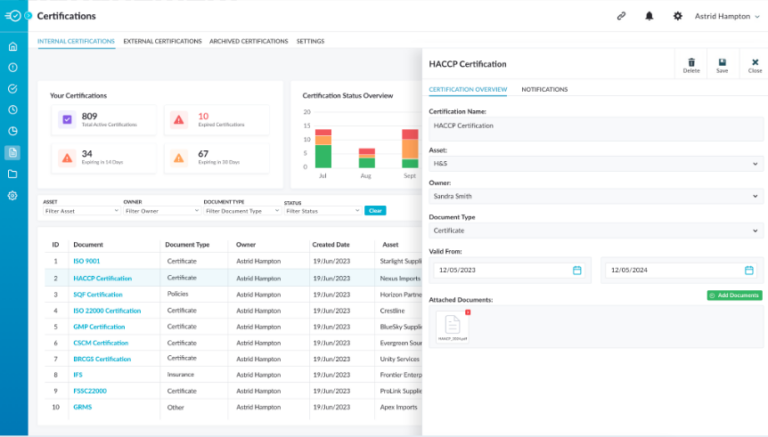The width and height of the screenshot is (768, 437).
Task: Open the Filter Document Type dropdown
Action: pyautogui.click(x=240, y=211)
